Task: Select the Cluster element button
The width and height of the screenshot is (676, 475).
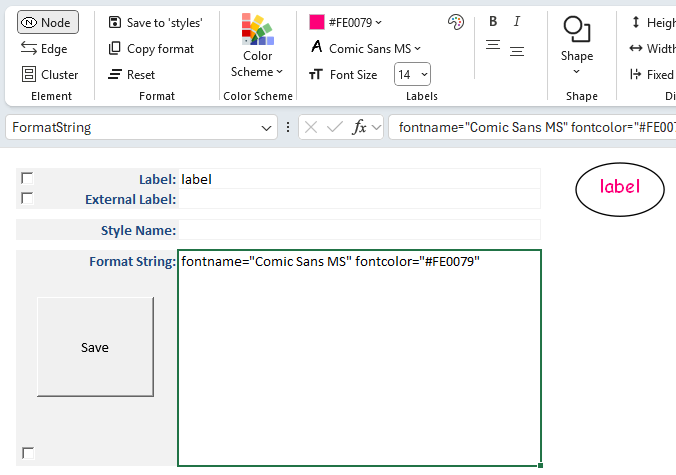Action: tap(49, 74)
